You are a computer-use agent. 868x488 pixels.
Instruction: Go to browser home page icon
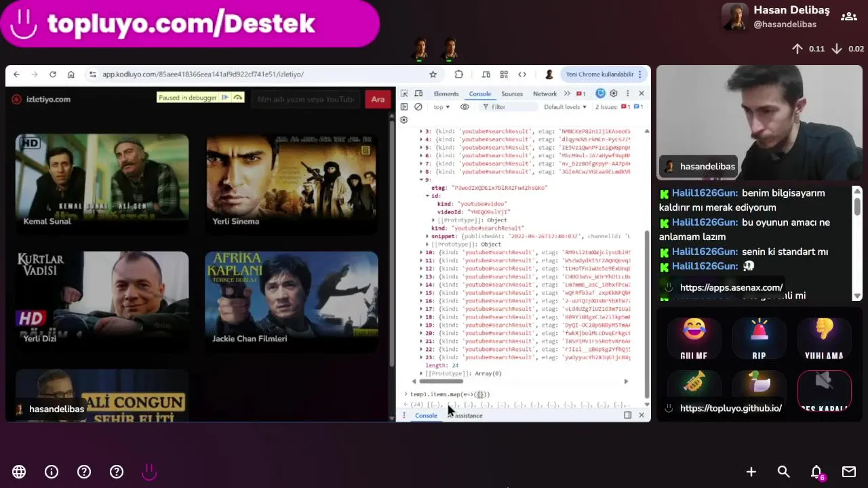tap(71, 75)
